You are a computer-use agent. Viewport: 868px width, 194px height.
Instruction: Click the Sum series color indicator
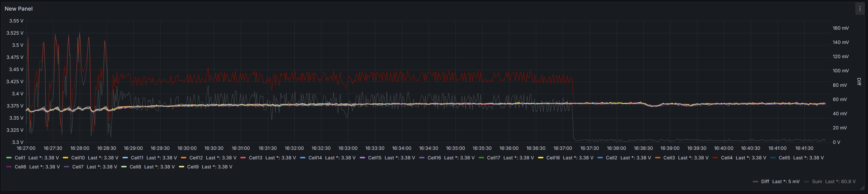[x=806, y=182]
